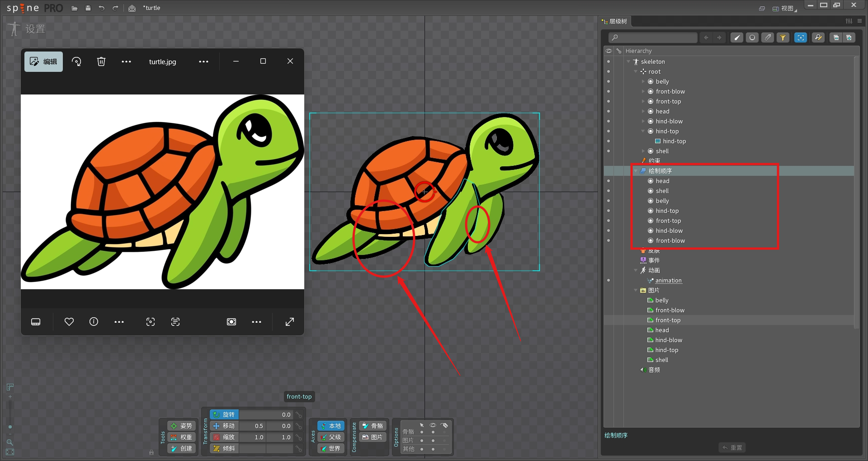
Task: Favorite the image with heart icon
Action: (x=69, y=322)
